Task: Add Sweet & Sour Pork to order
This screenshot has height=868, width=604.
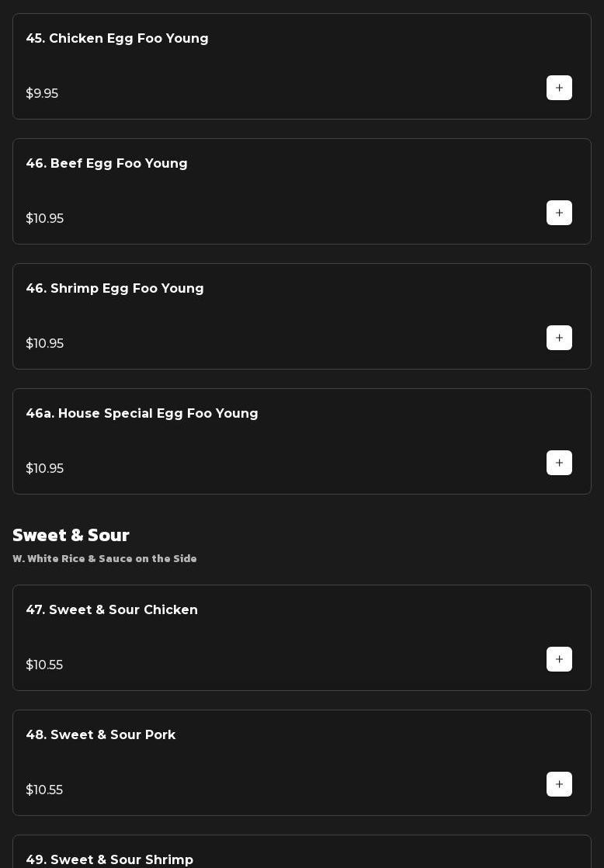Action: pyautogui.click(x=559, y=784)
